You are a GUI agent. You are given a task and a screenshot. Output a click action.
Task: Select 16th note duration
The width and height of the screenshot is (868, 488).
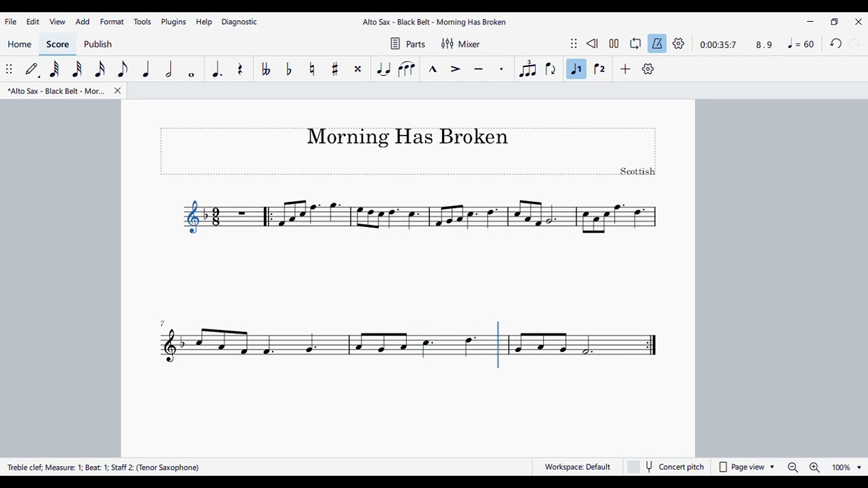point(100,69)
